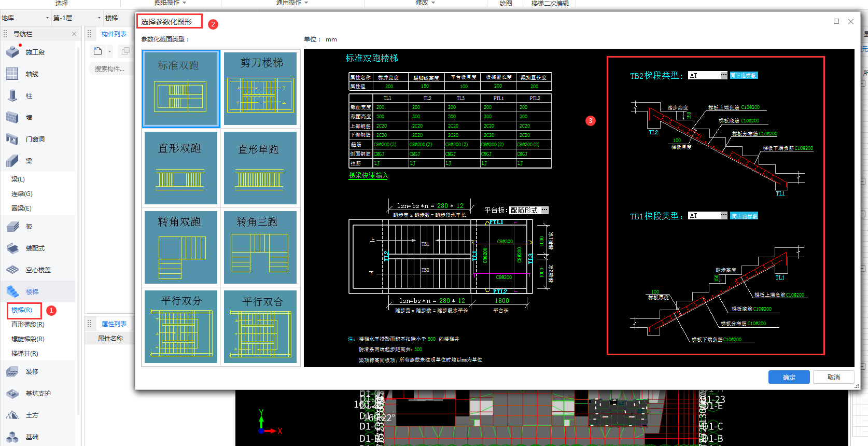Select 楼梯(R) in the navigation tree
This screenshot has width=868, height=446.
point(22,310)
